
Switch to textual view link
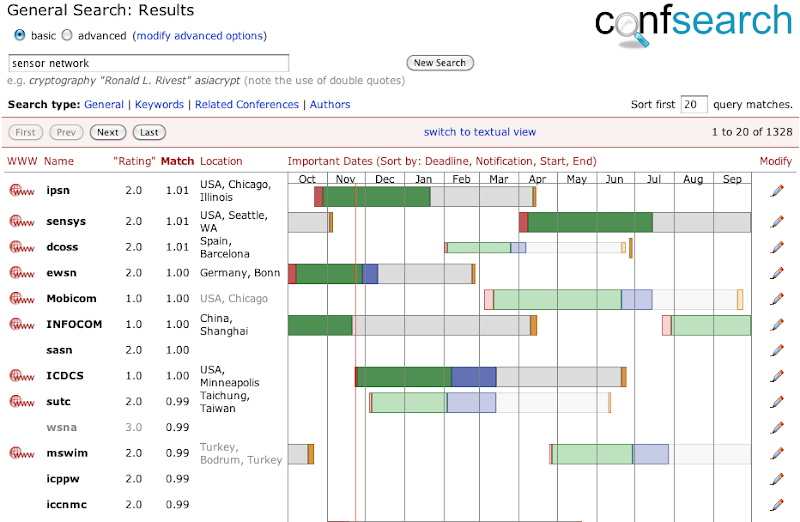[480, 132]
